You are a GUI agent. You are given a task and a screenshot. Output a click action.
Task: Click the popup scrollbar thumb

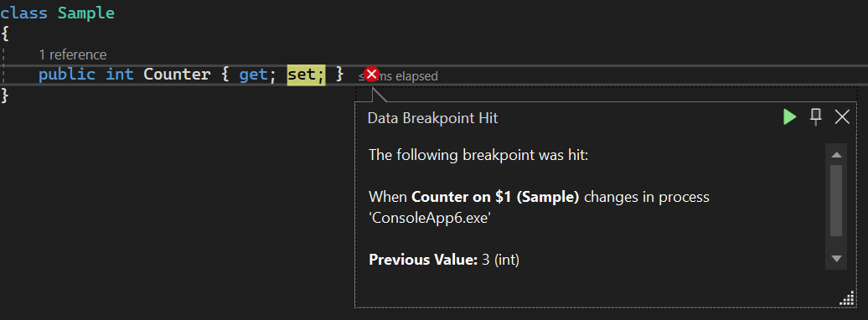[836, 200]
